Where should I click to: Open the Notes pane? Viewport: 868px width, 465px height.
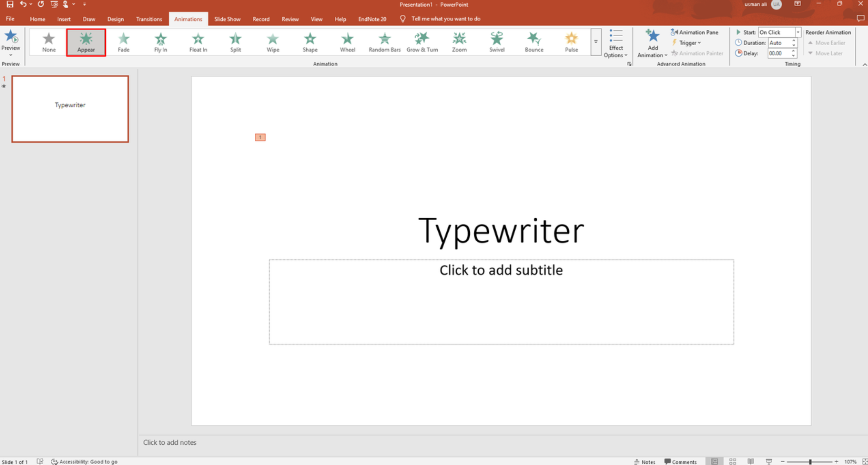644,461
